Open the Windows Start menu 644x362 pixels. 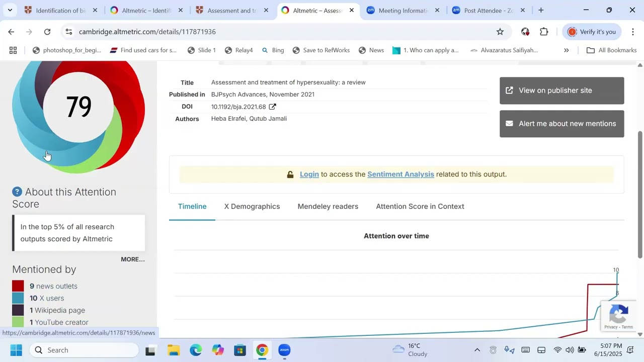[x=16, y=350]
